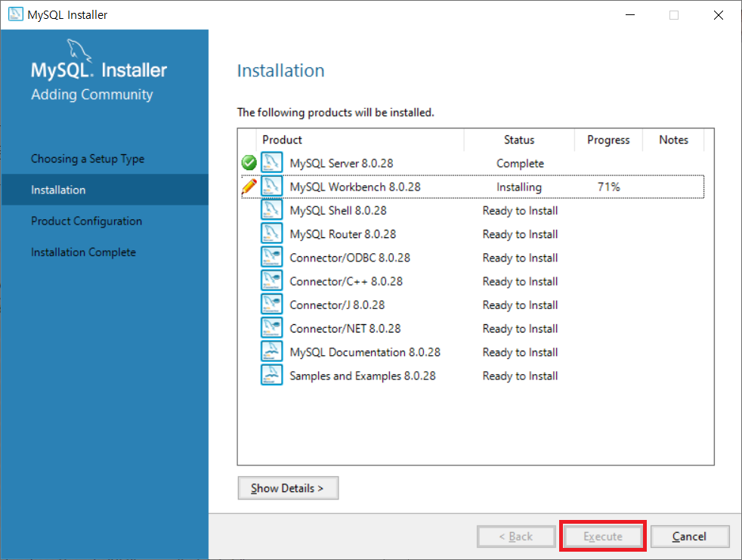Minimize the MySQL Installer window
Image resolution: width=742 pixels, height=560 pixels.
[x=630, y=14]
